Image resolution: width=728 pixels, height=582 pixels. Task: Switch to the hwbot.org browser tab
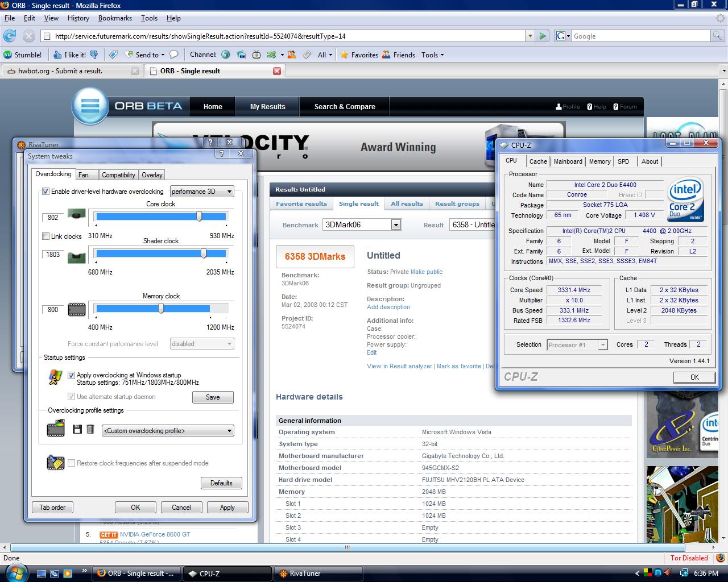(71, 71)
